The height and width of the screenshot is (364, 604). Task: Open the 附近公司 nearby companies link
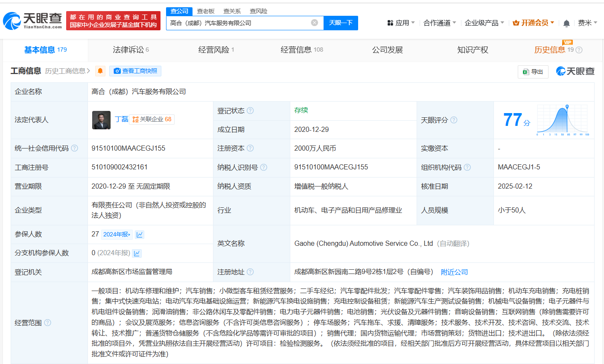pyautogui.click(x=454, y=272)
